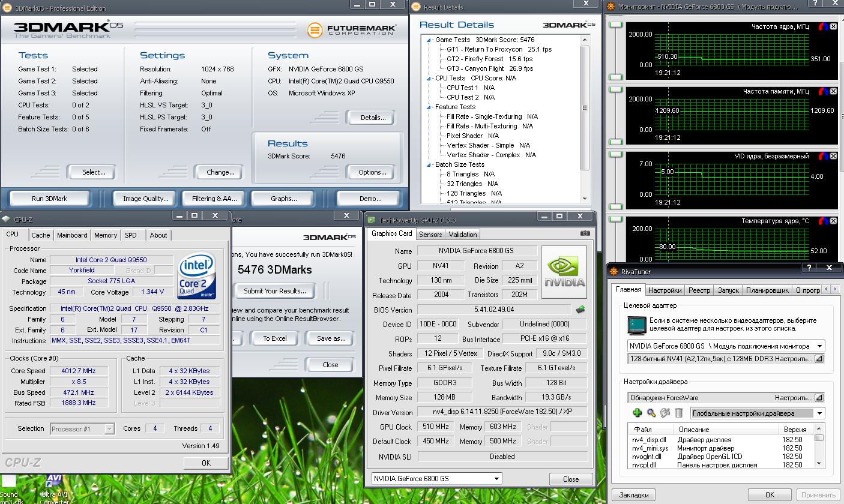Click the To Excel button
This screenshot has width=844, height=504.
click(x=274, y=338)
